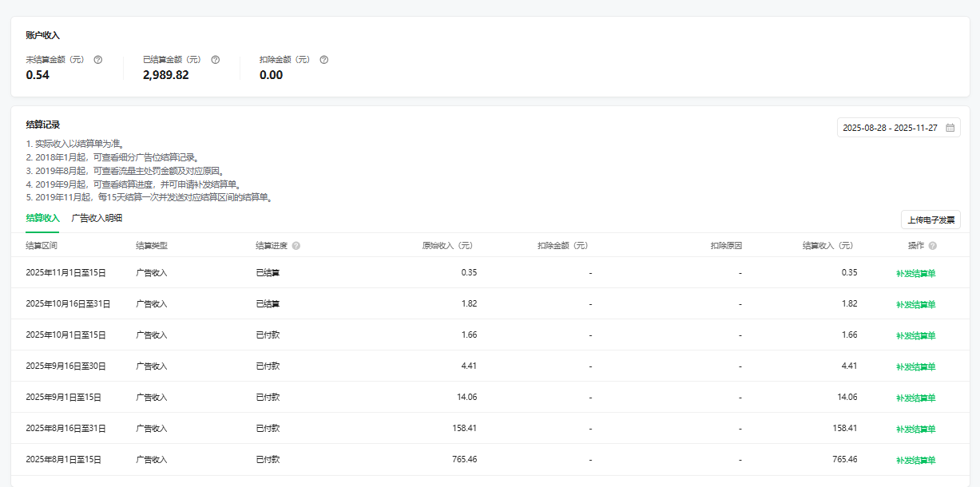Click 补发结算单 for 2025年10月1日至15日

(915, 335)
